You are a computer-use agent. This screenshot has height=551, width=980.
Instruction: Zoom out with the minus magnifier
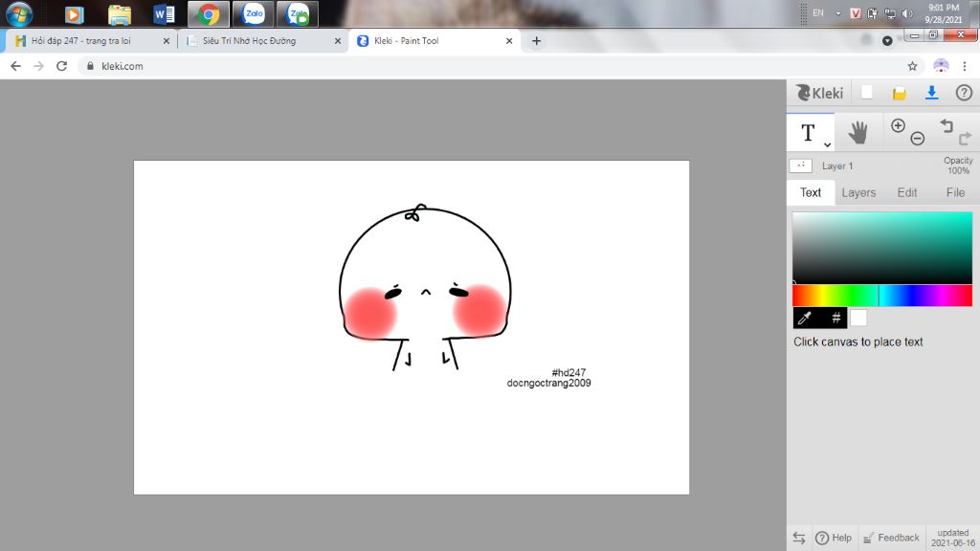(x=917, y=139)
